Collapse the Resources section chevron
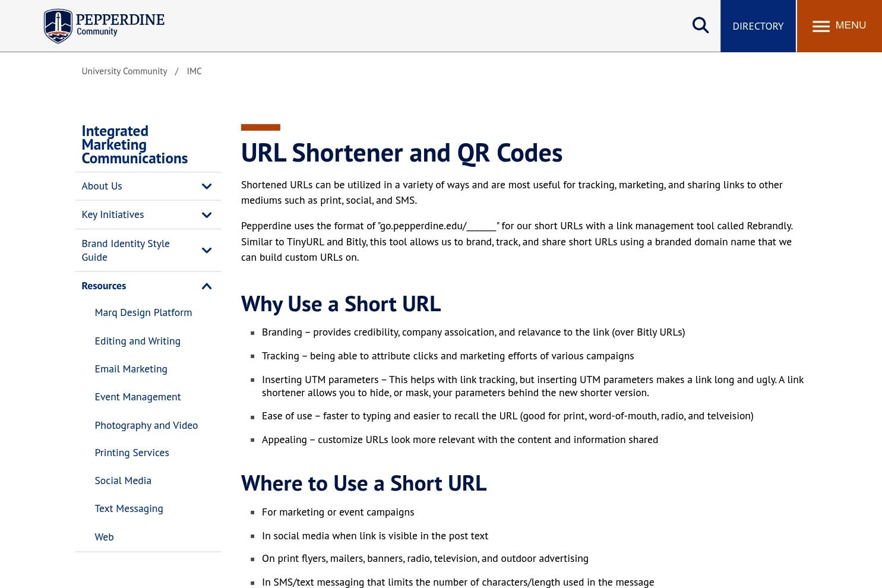This screenshot has width=882, height=588. [207, 286]
